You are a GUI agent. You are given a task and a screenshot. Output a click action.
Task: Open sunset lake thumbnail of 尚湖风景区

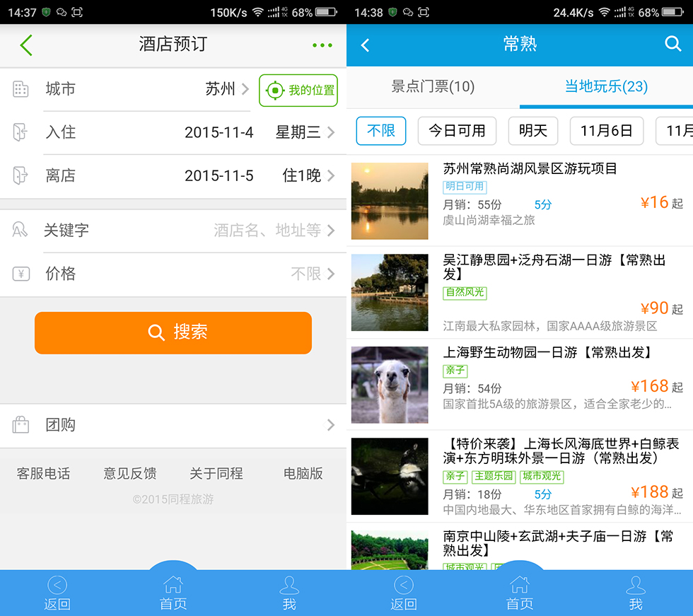390,201
